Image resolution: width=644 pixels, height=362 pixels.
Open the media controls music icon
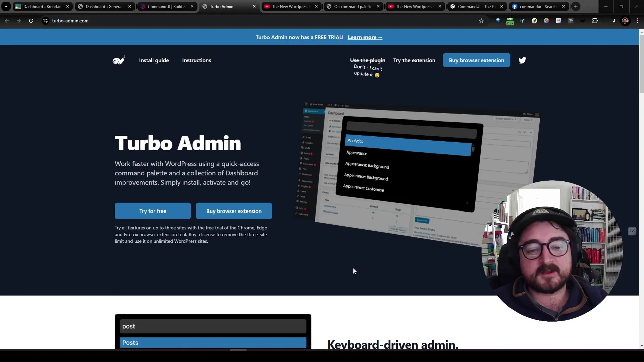coord(613,21)
